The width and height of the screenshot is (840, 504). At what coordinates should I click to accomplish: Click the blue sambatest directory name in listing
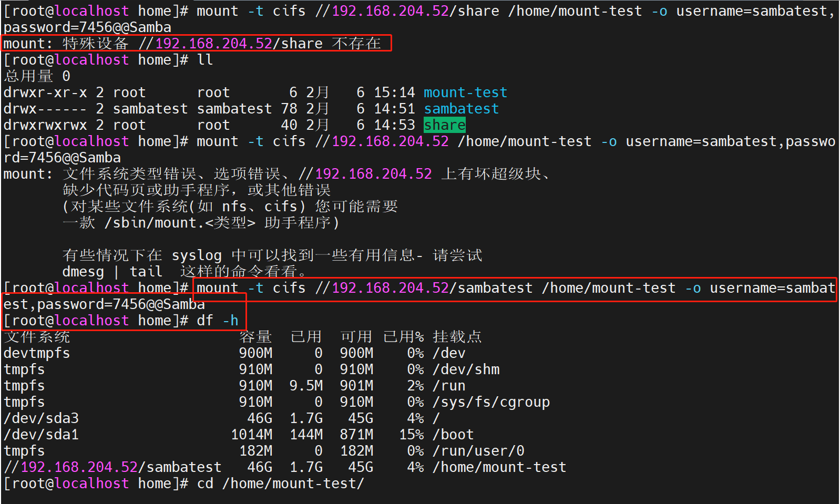461,109
